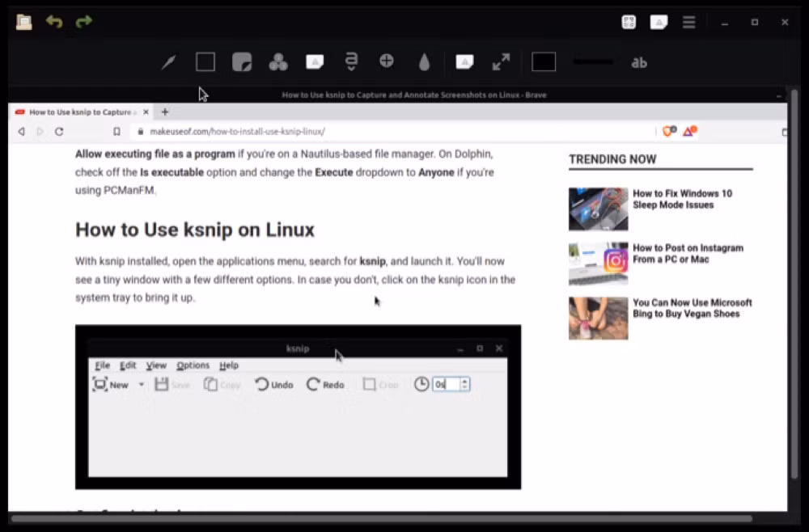Click the Copy button in ksnip
The image size is (809, 532).
pyautogui.click(x=222, y=385)
